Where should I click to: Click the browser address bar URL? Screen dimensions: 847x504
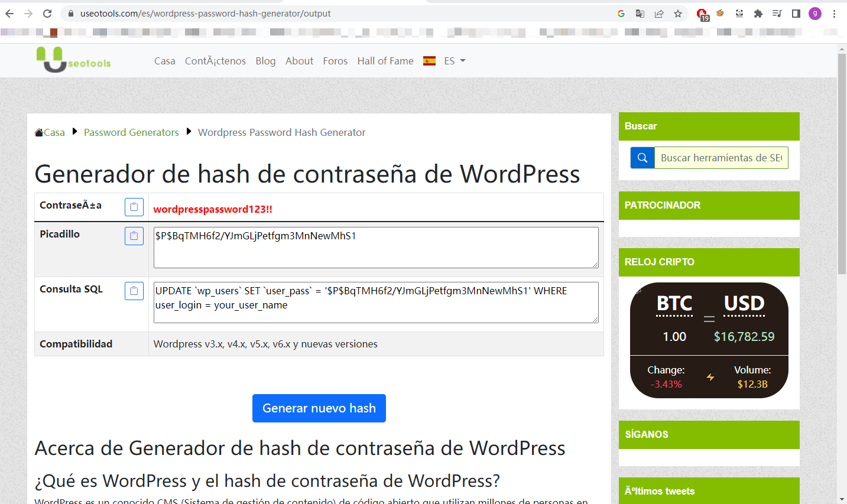click(206, 14)
